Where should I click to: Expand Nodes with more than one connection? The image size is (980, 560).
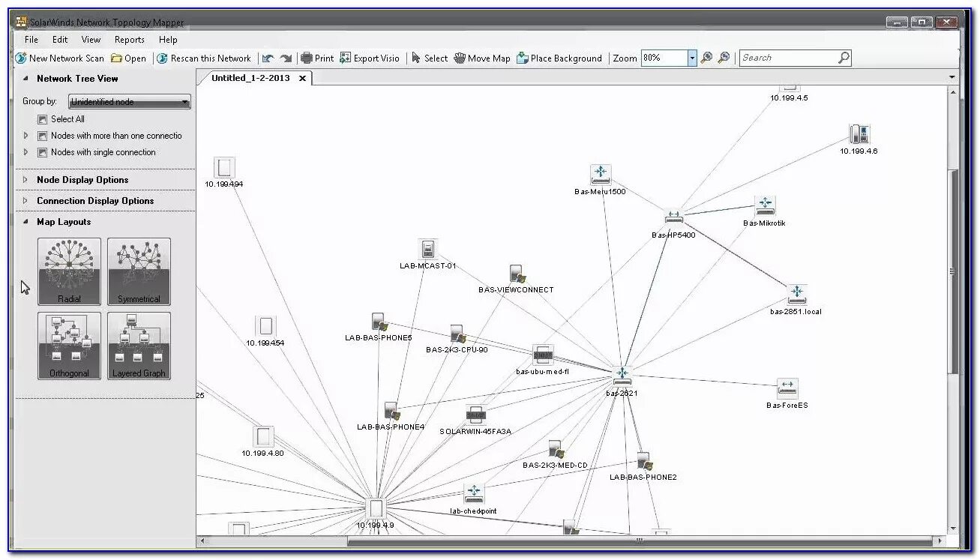tap(25, 136)
